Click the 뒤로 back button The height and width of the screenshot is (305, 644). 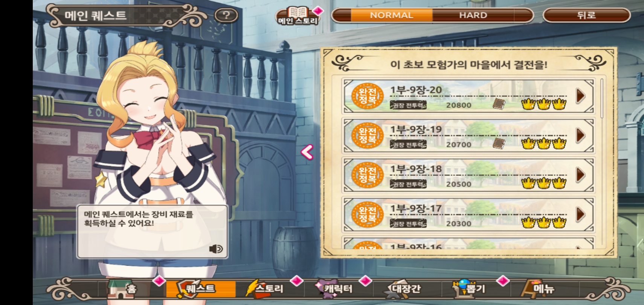tap(586, 15)
